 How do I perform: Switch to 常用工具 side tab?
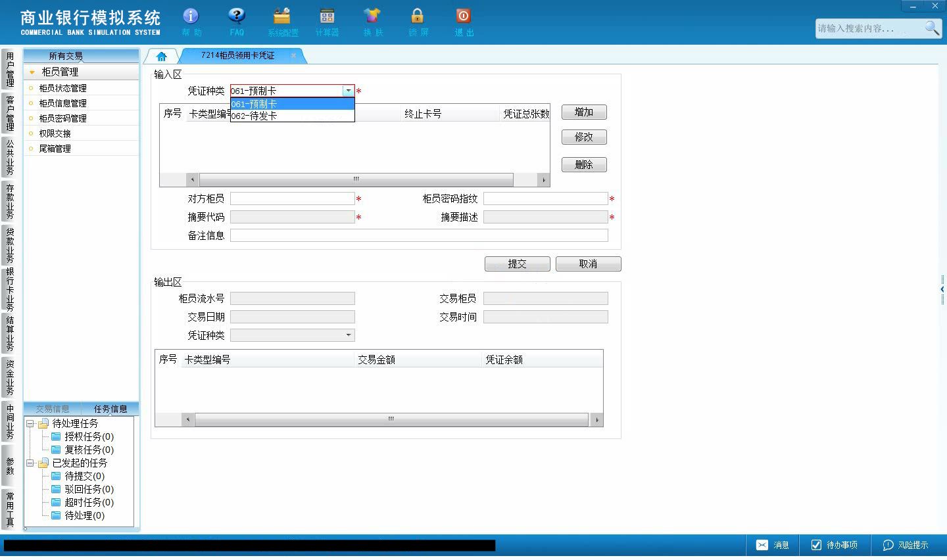point(10,509)
